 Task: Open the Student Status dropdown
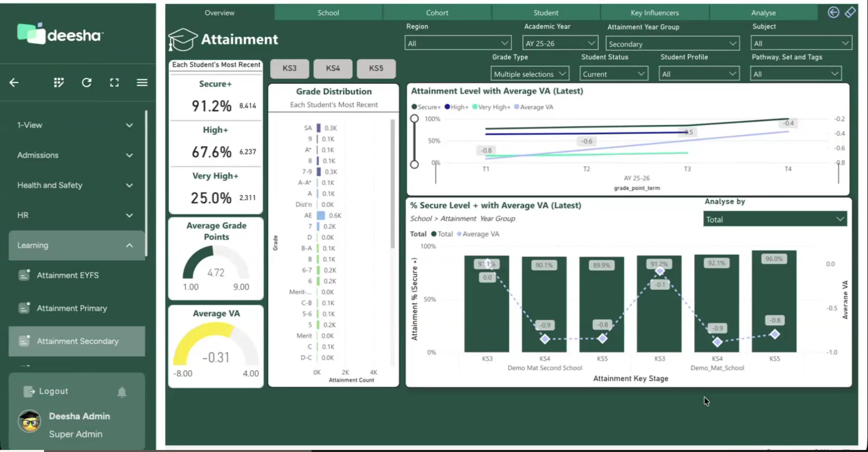pos(614,74)
